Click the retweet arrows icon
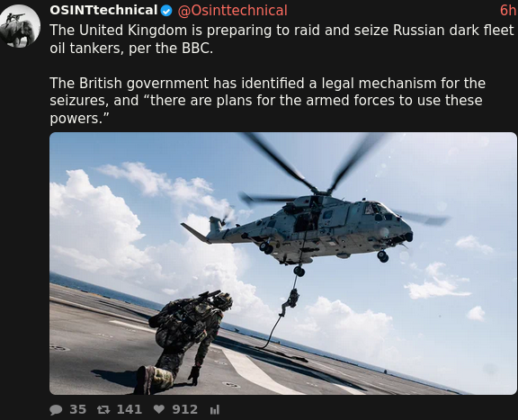 [x=103, y=410]
